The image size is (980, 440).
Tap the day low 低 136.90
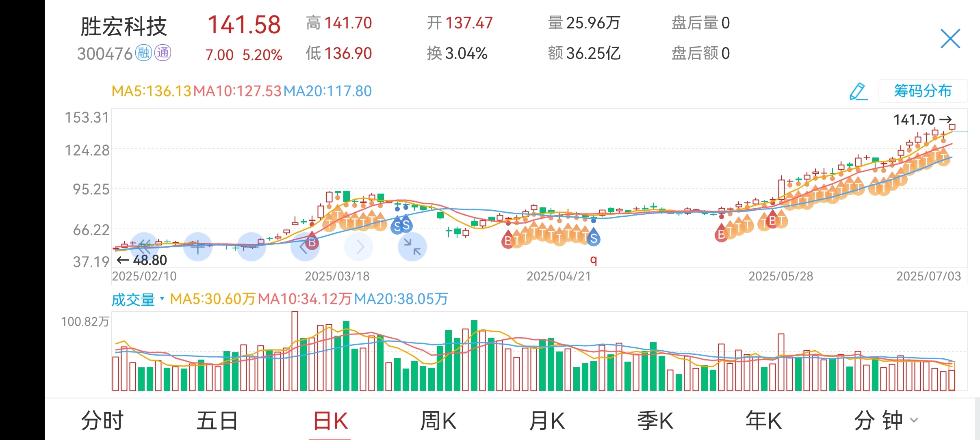(x=339, y=53)
